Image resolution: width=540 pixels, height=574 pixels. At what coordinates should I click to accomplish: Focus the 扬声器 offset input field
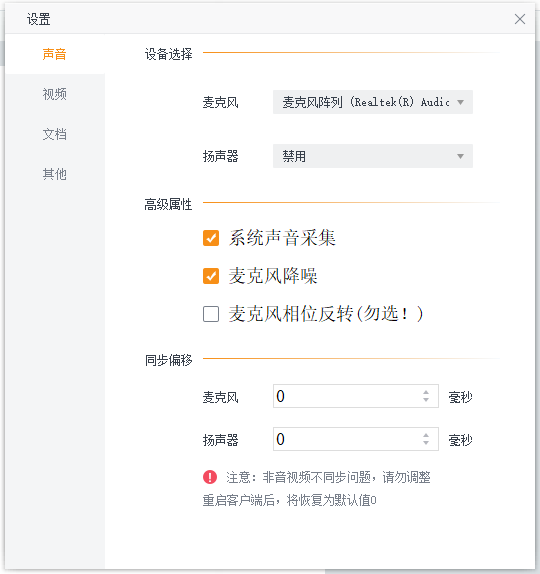[355, 439]
